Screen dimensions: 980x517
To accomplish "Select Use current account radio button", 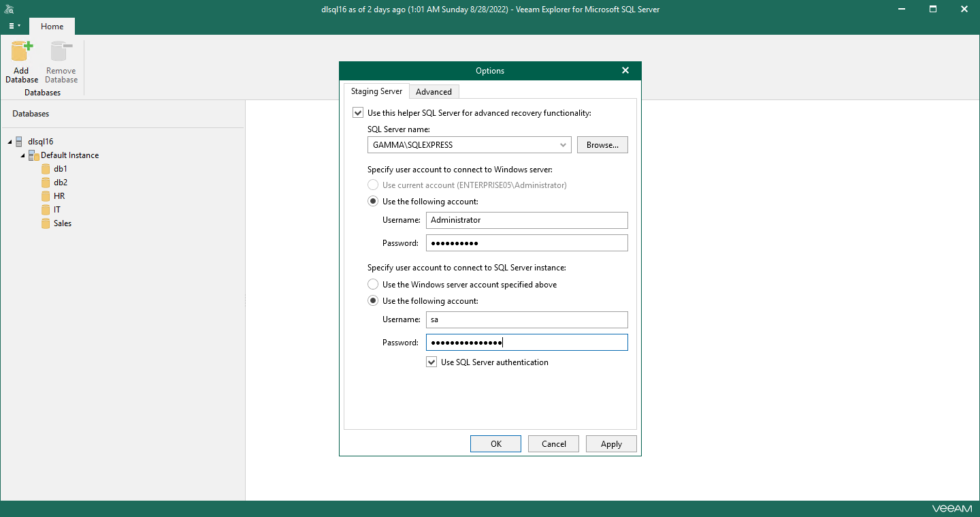I will pyautogui.click(x=373, y=185).
